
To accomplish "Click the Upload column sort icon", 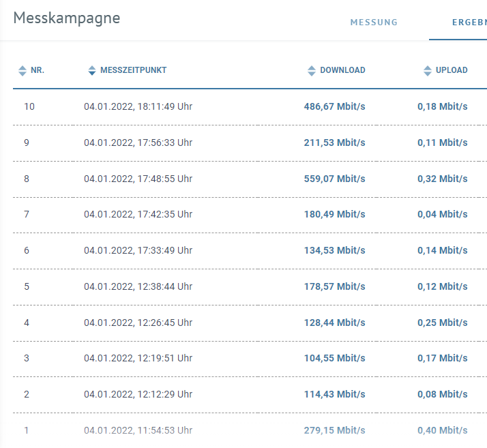I will click(428, 70).
